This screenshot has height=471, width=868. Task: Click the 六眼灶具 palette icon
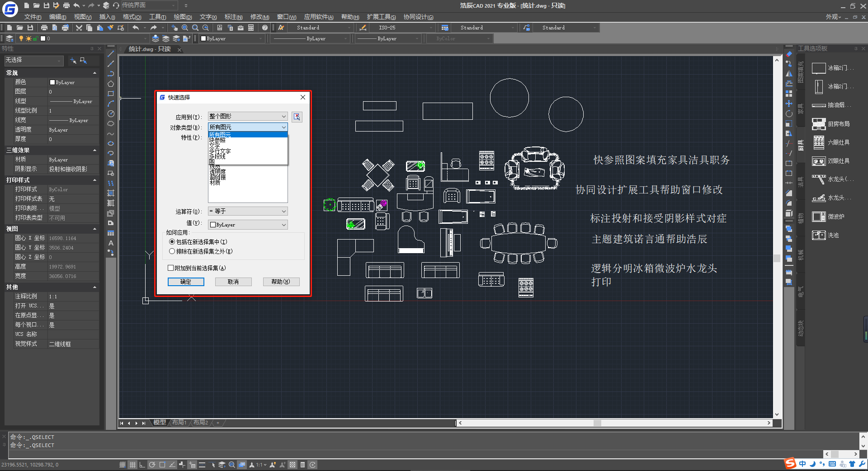pos(819,142)
